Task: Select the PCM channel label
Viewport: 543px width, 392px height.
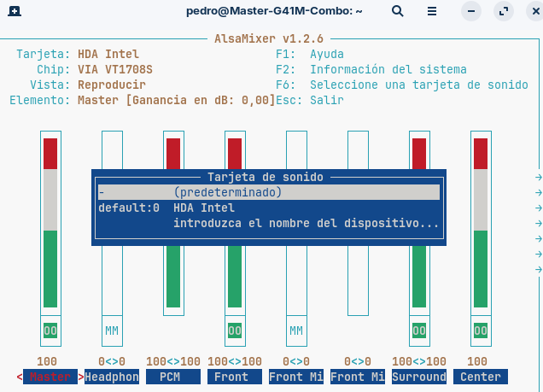Action: [173, 377]
